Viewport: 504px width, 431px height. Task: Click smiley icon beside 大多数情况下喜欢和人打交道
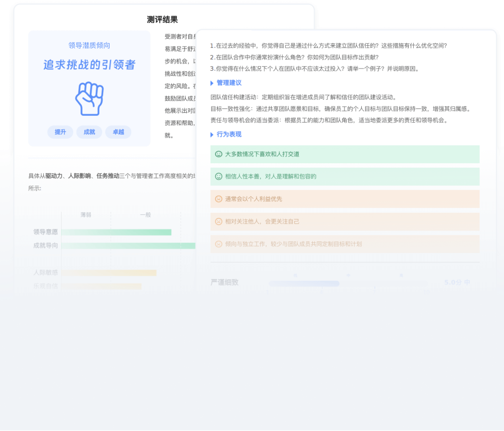[219, 154]
